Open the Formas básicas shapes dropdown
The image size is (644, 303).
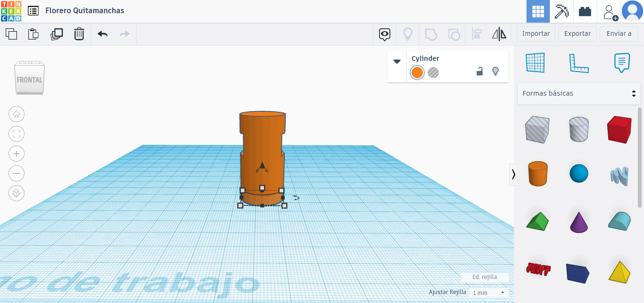579,93
